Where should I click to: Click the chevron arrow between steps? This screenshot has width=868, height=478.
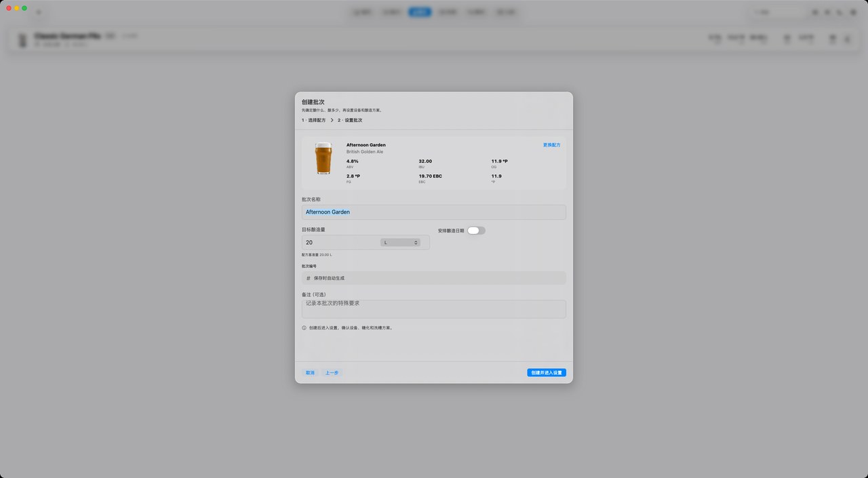[x=332, y=120]
